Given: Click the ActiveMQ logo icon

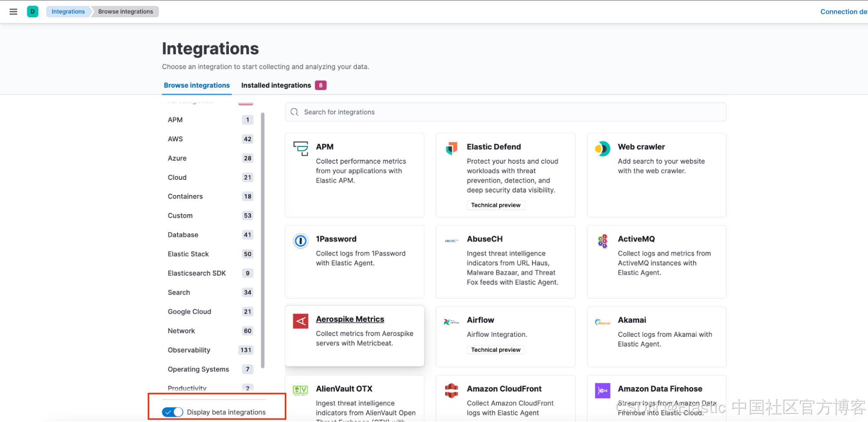Looking at the screenshot, I should [603, 241].
